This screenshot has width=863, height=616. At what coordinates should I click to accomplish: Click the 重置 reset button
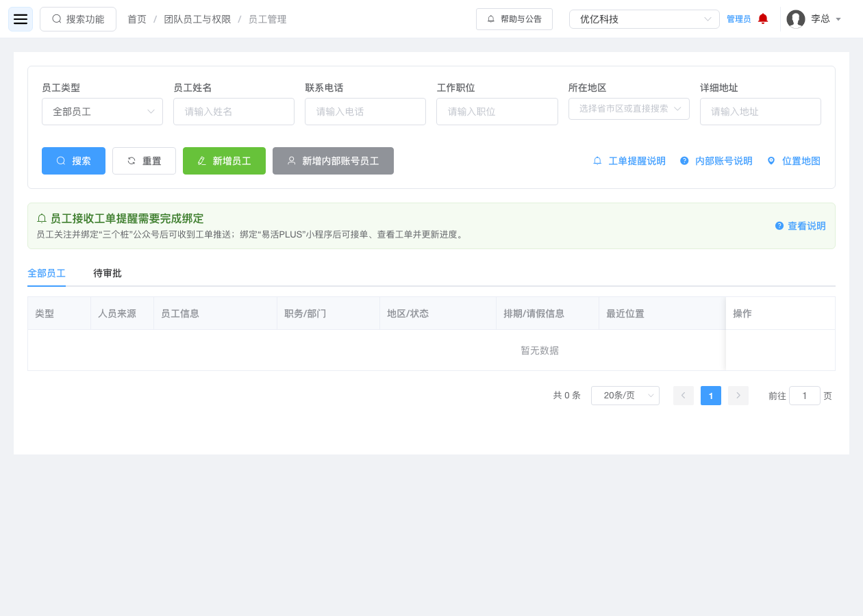pyautogui.click(x=144, y=161)
